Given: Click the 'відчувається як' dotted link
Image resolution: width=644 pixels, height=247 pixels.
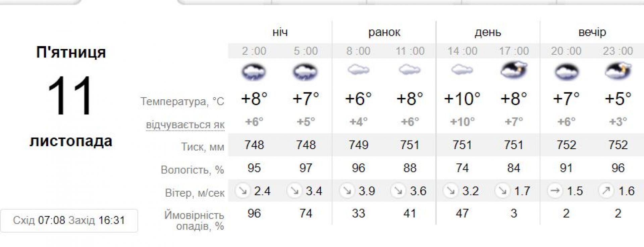Looking at the screenshot, I should (x=185, y=125).
